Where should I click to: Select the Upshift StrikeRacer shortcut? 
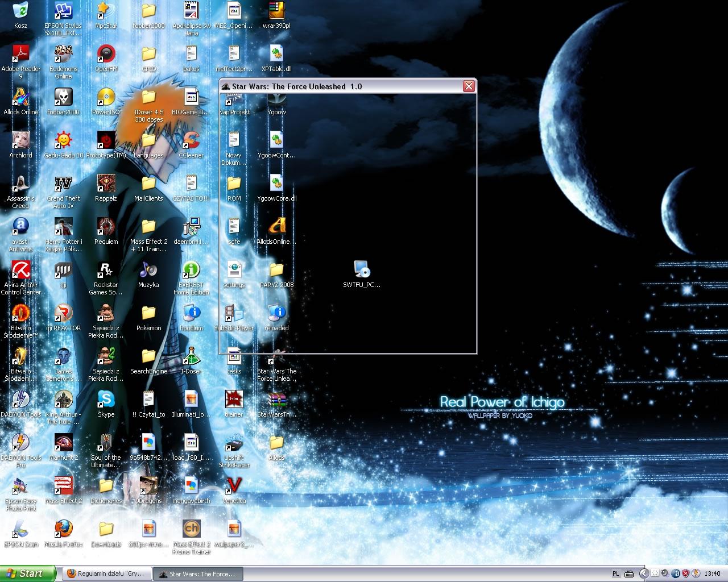click(234, 451)
